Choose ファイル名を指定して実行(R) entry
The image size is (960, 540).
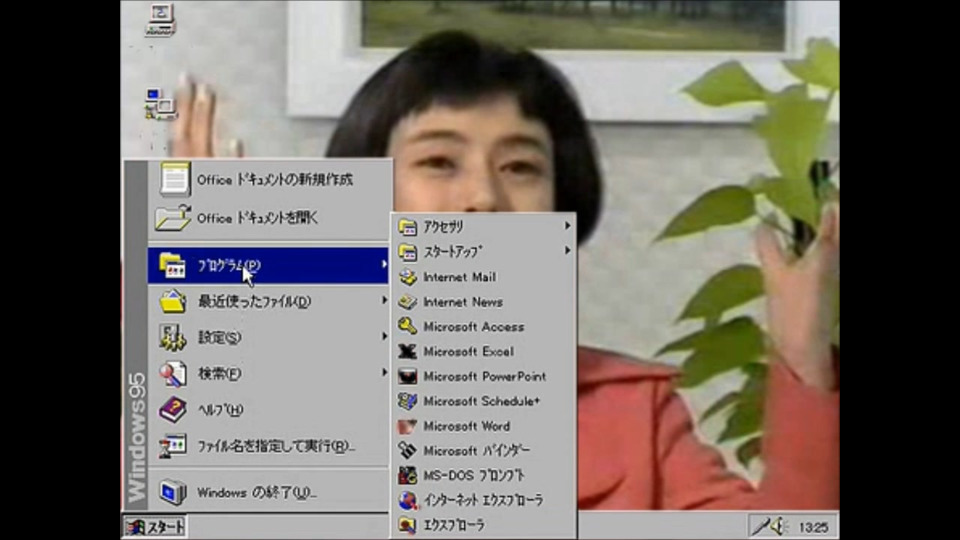tap(269, 446)
